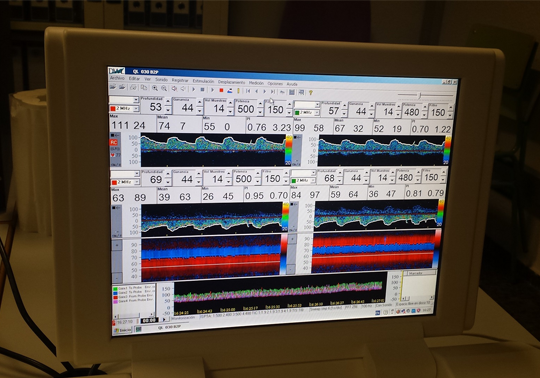Viewport: 540px width, 378px height.
Task: Go to previous record arrow icon
Action: click(257, 91)
